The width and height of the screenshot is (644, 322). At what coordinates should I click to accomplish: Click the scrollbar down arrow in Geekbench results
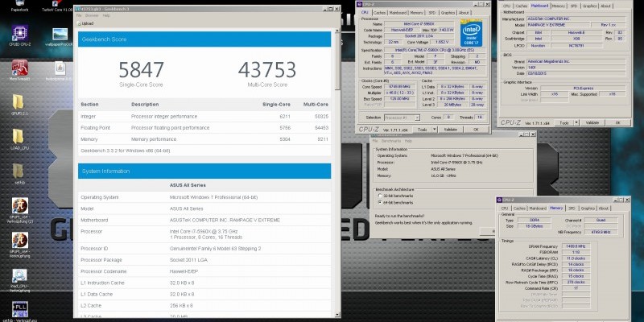(x=337, y=315)
